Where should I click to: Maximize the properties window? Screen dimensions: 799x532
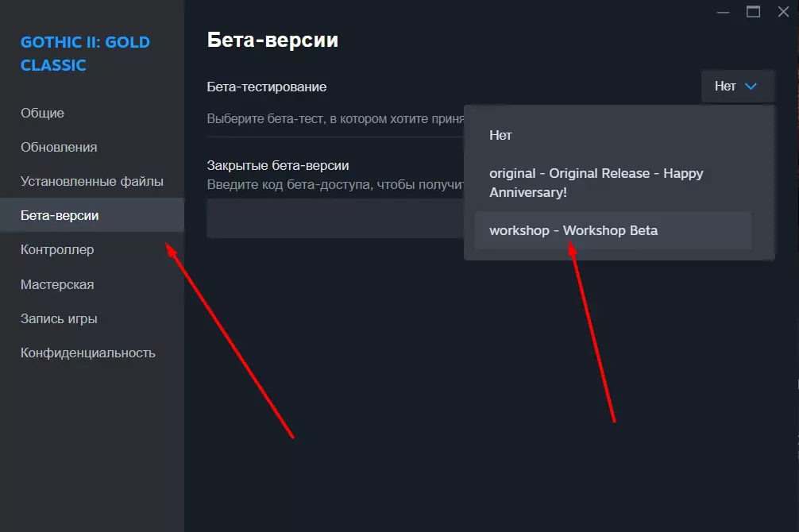[x=753, y=12]
